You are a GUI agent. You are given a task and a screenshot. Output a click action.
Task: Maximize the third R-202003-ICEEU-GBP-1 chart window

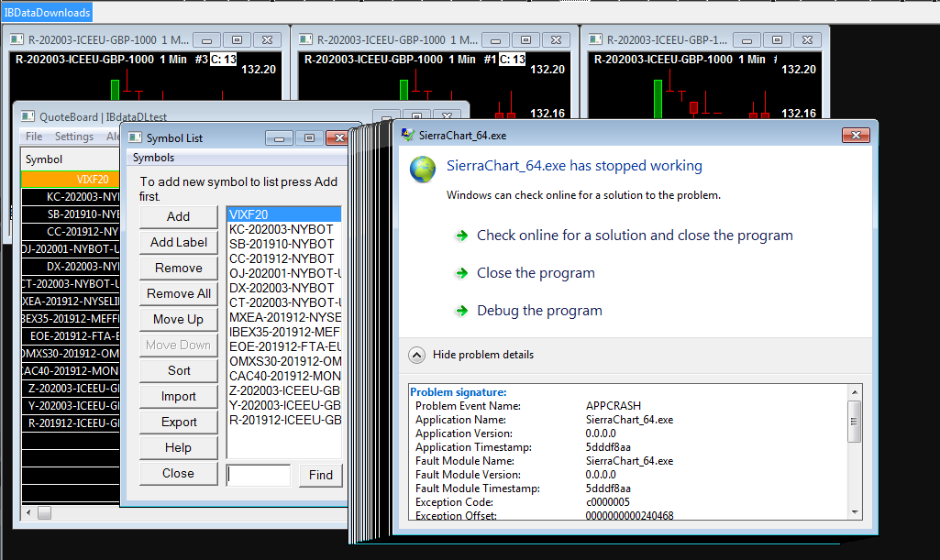[777, 40]
